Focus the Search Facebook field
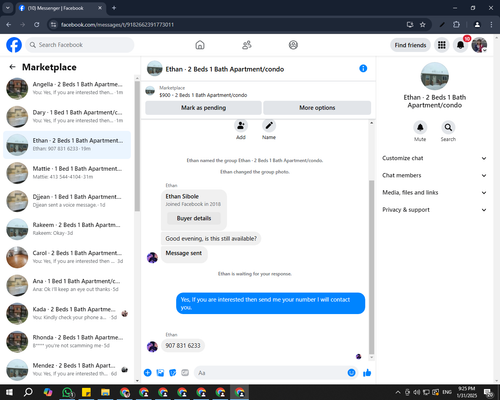The image size is (500, 400). pyautogui.click(x=80, y=45)
